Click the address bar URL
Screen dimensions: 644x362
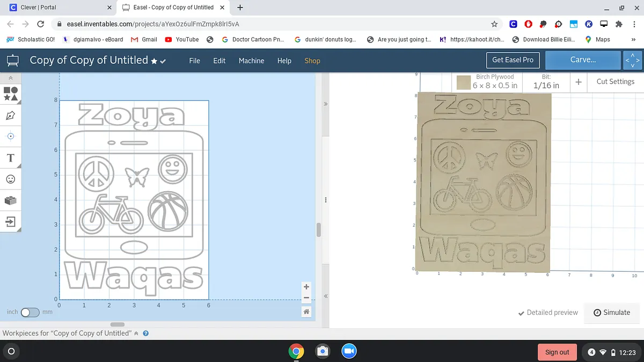pyautogui.click(x=153, y=24)
